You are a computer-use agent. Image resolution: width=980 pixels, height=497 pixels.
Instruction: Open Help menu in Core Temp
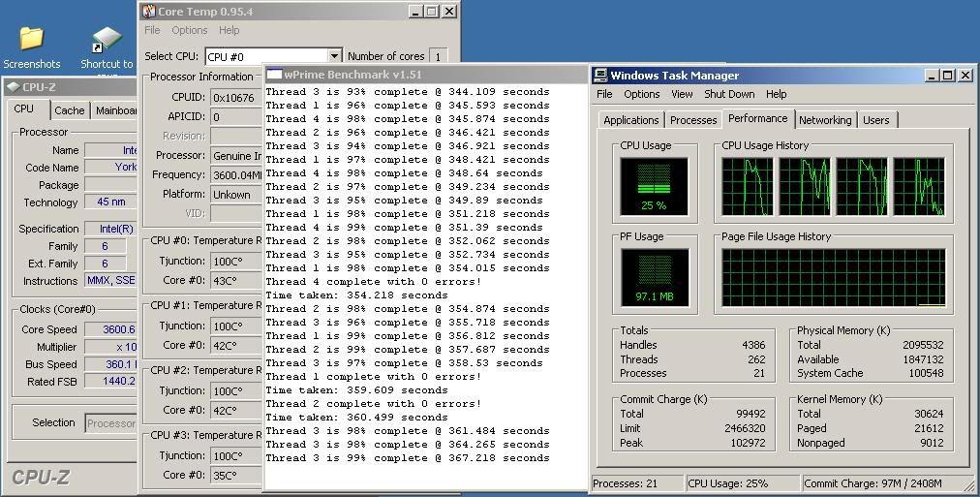coord(229,30)
